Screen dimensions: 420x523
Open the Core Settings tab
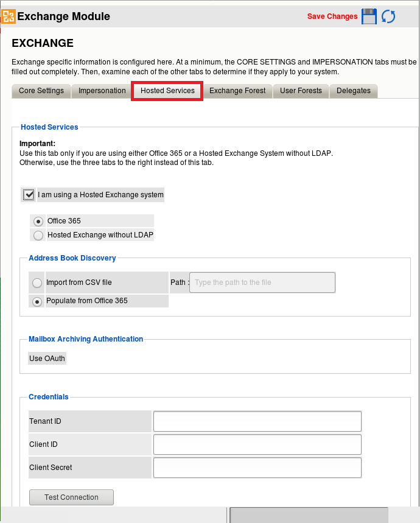coord(41,91)
